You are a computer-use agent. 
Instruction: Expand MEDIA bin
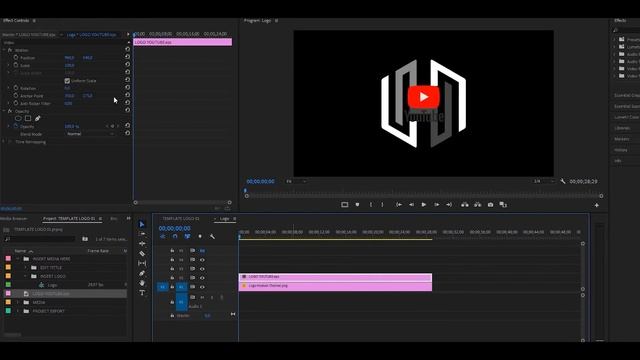point(18,302)
